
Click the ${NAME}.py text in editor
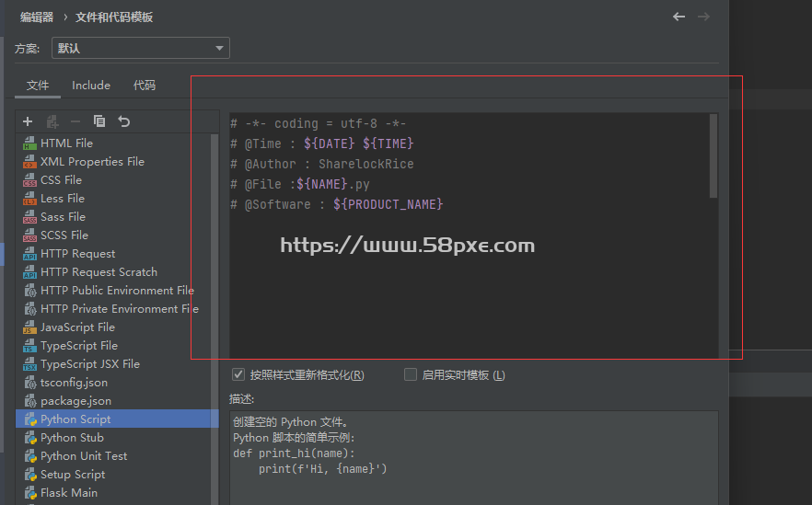click(333, 184)
